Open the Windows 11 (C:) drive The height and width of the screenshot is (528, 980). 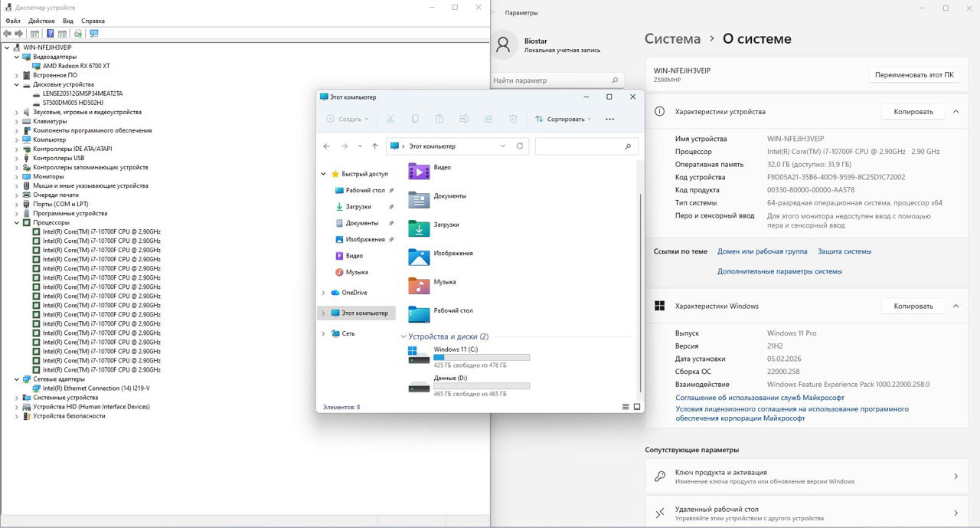pos(455,349)
